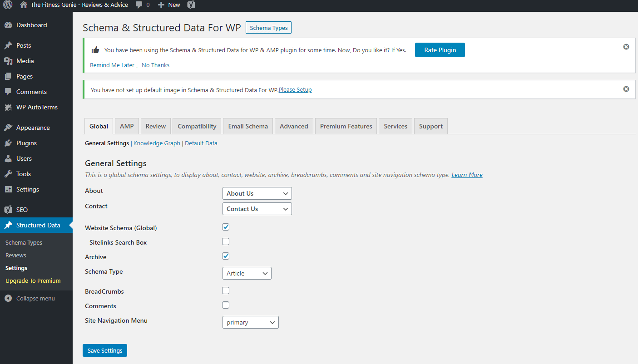This screenshot has width=638, height=364.
Task: Click the Remind Me Later link
Action: [112, 65]
